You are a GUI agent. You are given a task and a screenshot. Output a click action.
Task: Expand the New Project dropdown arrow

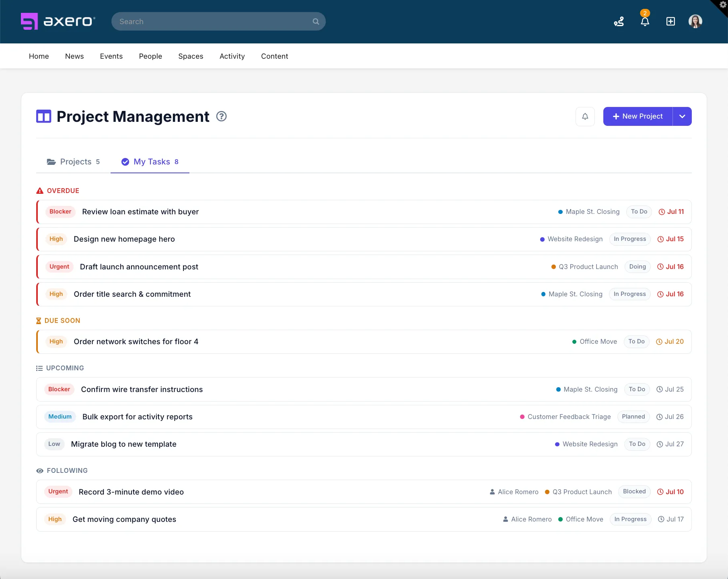[682, 117]
